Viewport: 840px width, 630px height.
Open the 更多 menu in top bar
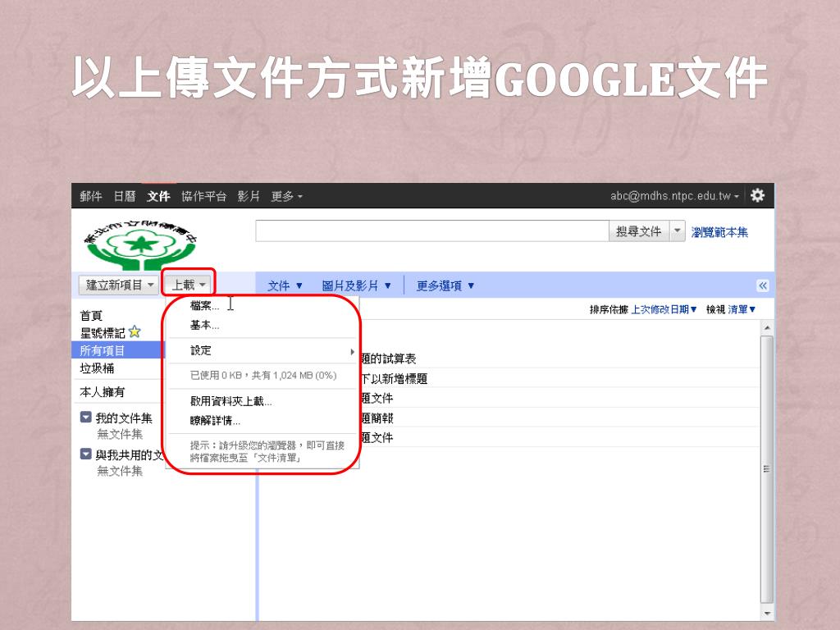[286, 197]
